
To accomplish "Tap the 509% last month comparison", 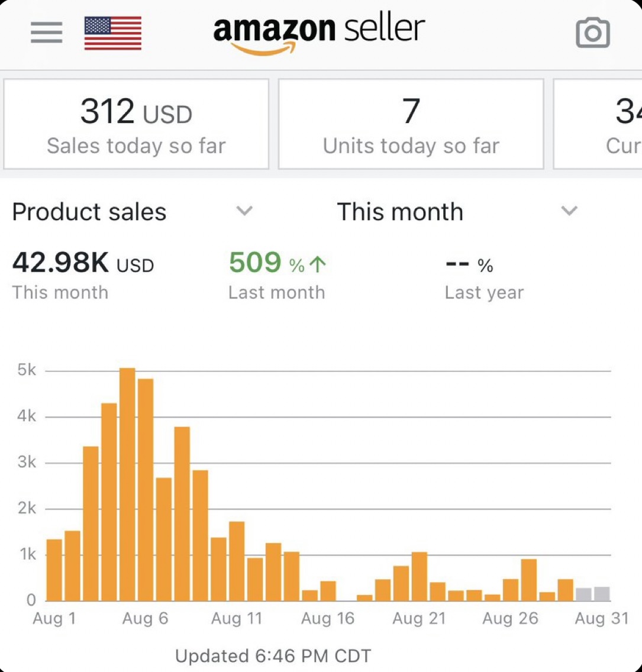I will (x=266, y=264).
